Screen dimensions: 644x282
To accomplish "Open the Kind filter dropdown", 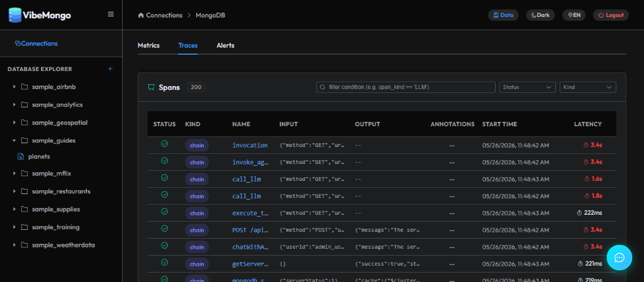I will 588,87.
